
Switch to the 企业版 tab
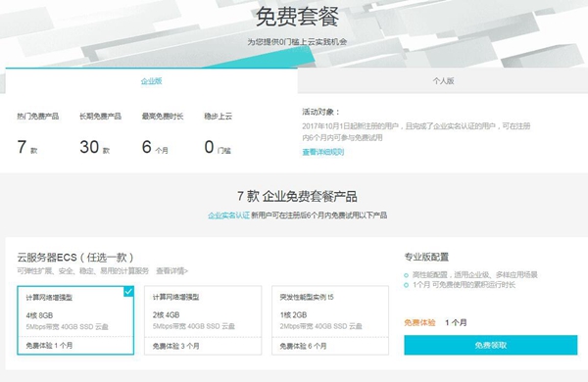[x=151, y=81]
